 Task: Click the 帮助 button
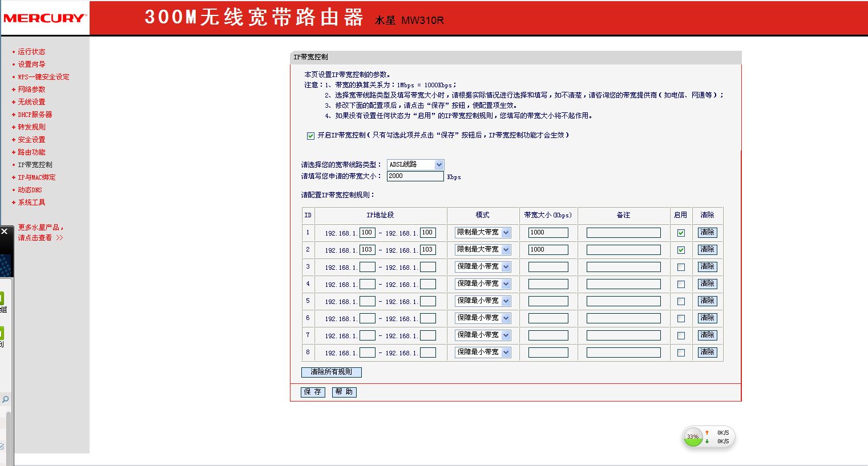[344, 392]
